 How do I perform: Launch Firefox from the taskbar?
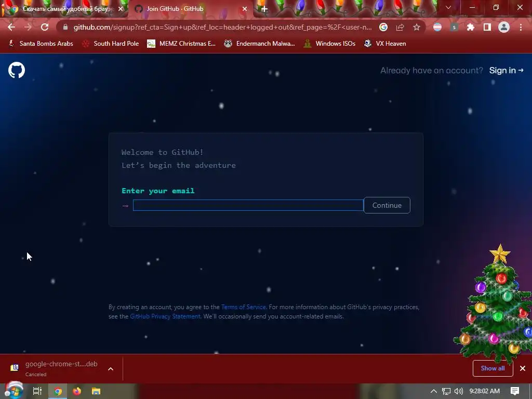pyautogui.click(x=77, y=391)
